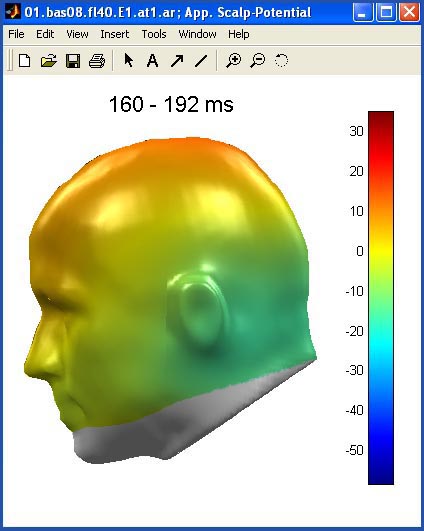Expand the View menu

coord(77,34)
